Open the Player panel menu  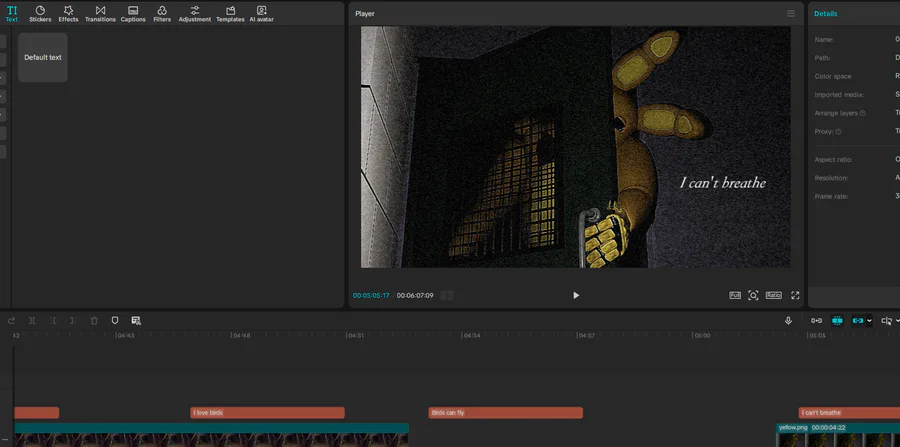pos(791,13)
